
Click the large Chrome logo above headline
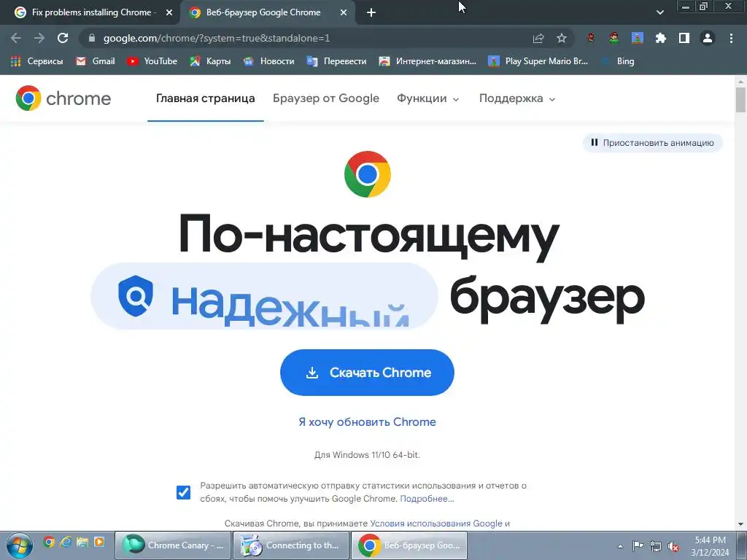click(368, 174)
